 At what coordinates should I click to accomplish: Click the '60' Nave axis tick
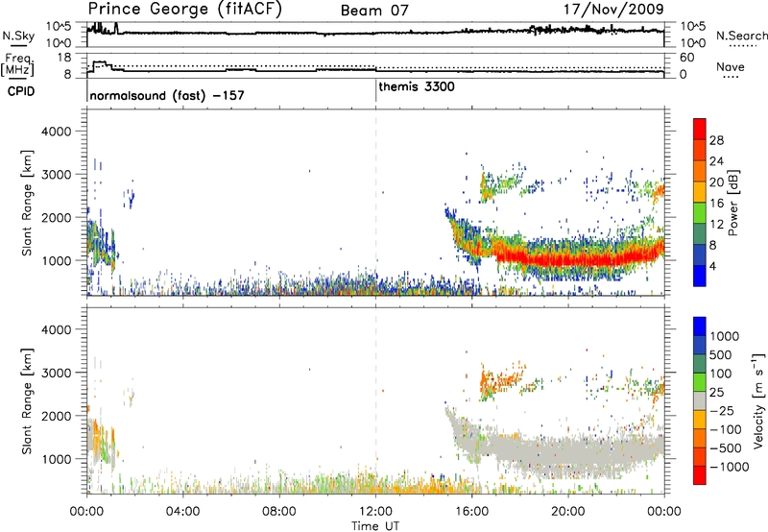[x=687, y=58]
